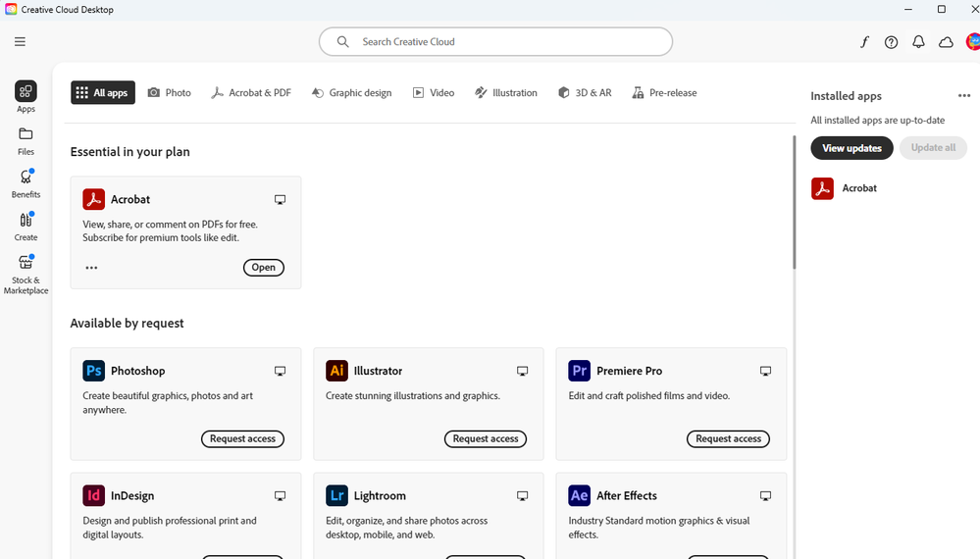Click desktop platform icon on InDesign card
The height and width of the screenshot is (559, 980).
[280, 496]
